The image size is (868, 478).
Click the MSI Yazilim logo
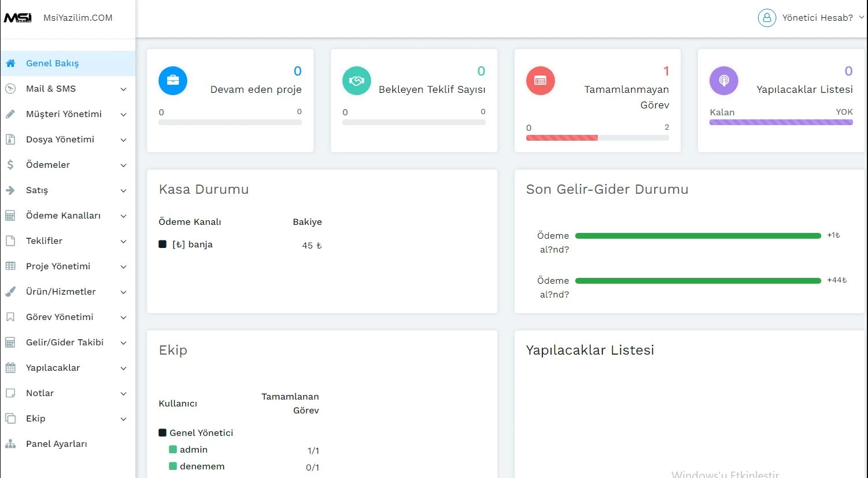[18, 18]
